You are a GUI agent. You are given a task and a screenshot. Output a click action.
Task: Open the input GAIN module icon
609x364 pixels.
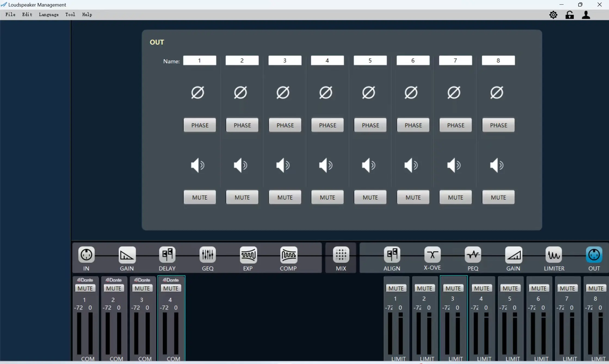pos(127,255)
